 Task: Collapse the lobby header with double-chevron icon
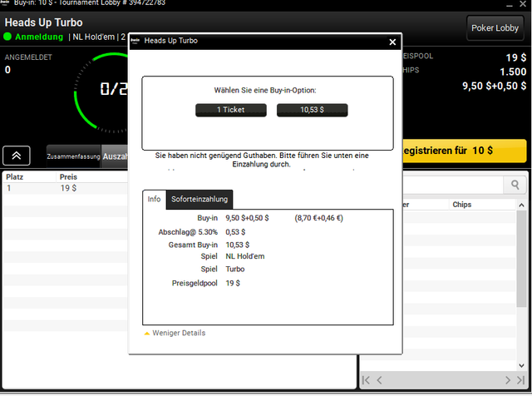[x=17, y=156]
